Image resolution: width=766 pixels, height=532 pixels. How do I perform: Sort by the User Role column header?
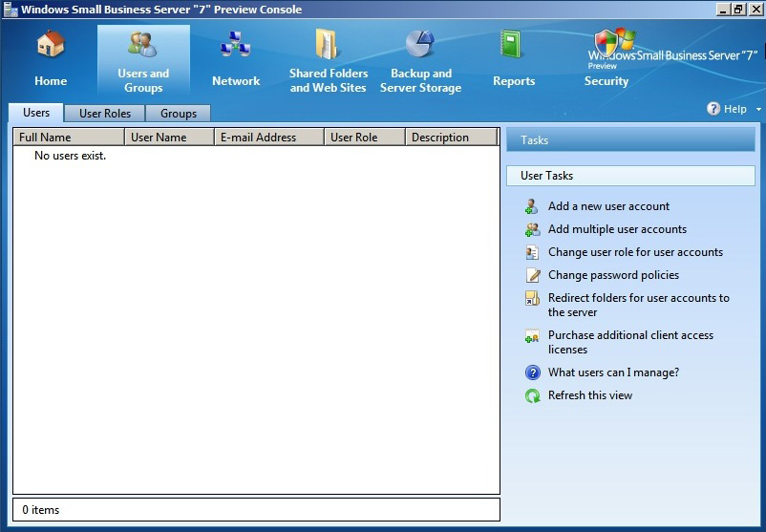tap(365, 138)
